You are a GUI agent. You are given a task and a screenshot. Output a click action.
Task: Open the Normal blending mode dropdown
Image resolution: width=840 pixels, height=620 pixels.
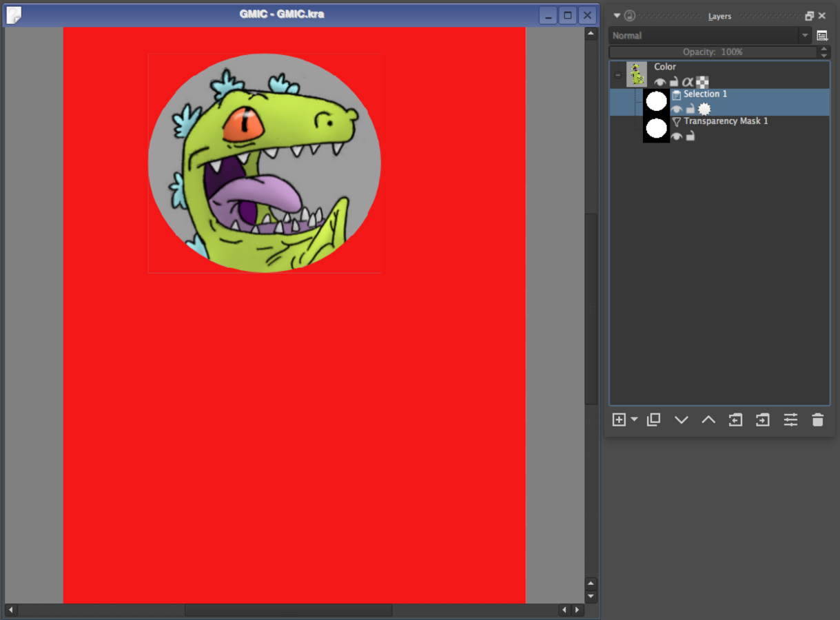click(x=710, y=36)
